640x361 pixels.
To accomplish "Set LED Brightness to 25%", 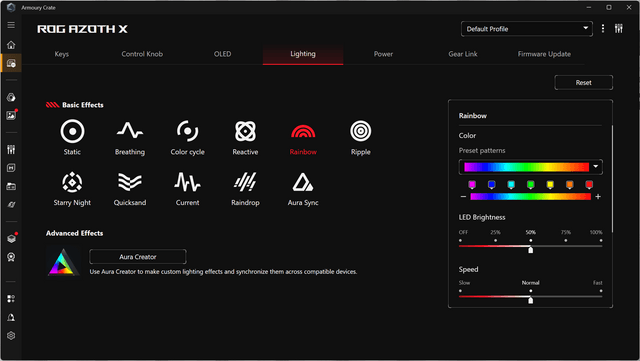I will tap(496, 241).
